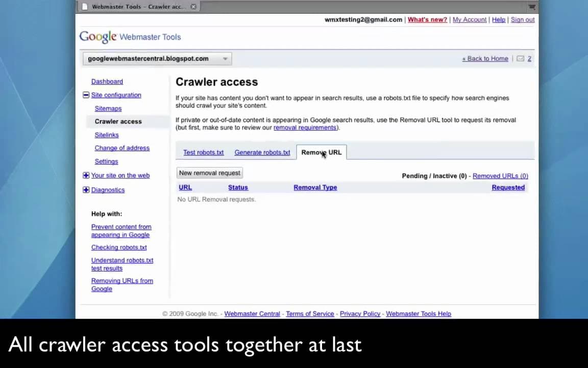
Task: Open Removing URLs from Google help
Action: pyautogui.click(x=122, y=285)
